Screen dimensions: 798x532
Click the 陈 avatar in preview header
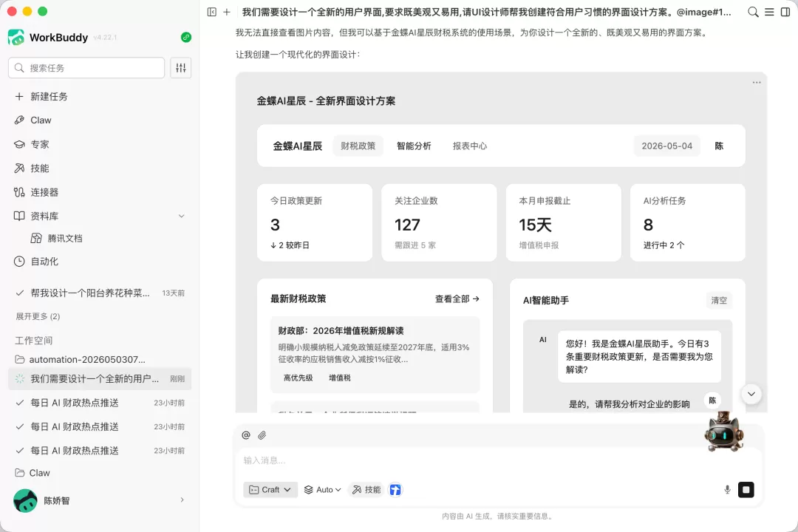(719, 146)
